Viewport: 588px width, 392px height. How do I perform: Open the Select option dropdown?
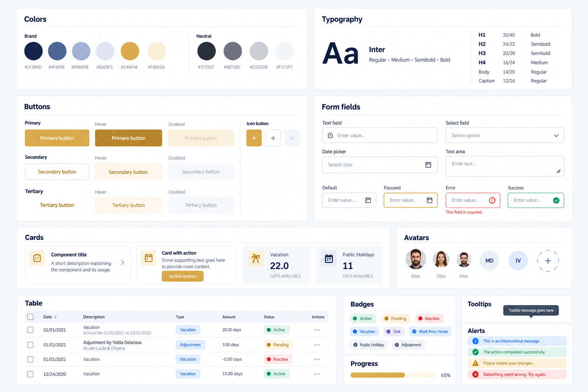tap(505, 136)
